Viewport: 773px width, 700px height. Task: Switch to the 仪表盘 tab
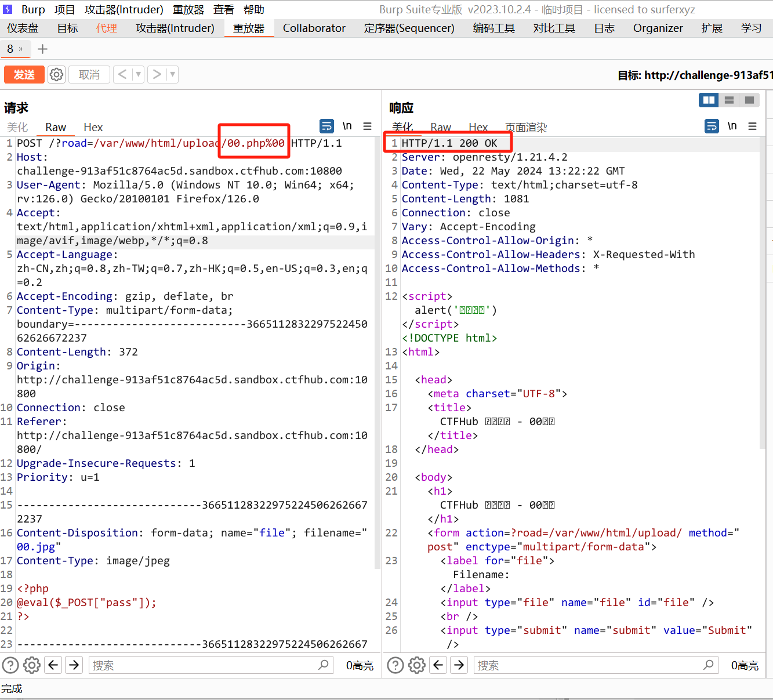point(23,28)
